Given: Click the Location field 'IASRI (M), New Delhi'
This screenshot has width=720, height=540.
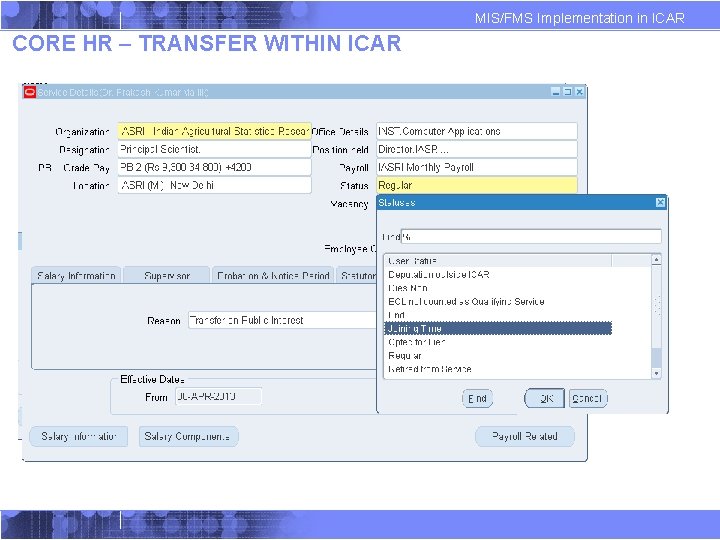Looking at the screenshot, I should [214, 185].
